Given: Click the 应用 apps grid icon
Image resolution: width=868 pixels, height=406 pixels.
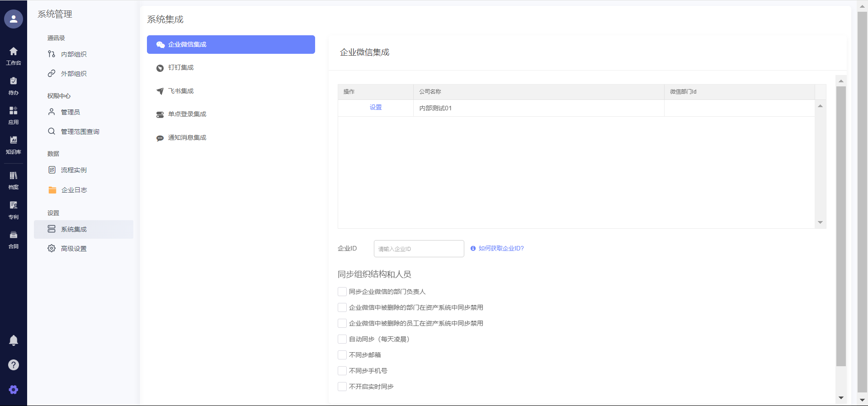Looking at the screenshot, I should 14,111.
